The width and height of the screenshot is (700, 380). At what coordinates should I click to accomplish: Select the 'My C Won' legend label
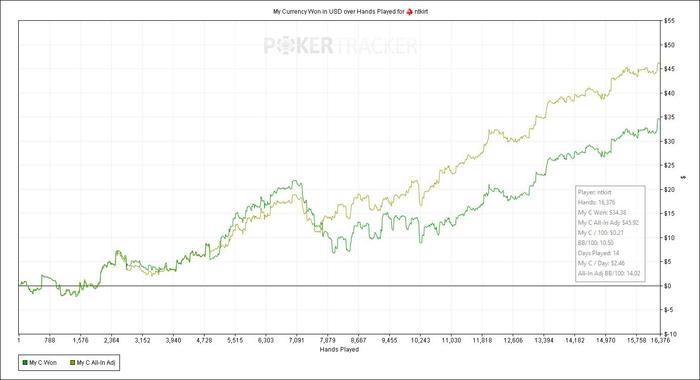43,363
